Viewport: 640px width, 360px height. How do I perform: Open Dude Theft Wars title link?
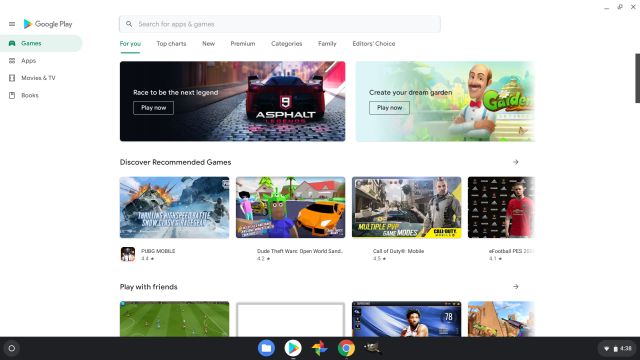[300, 251]
